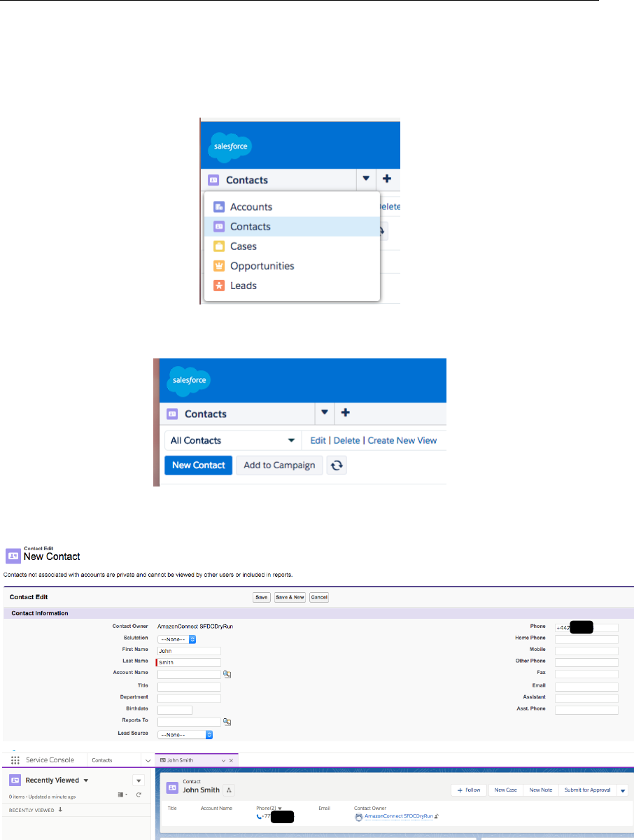Cancel the contact edit
Screen dimensions: 634x840
tap(319, 597)
